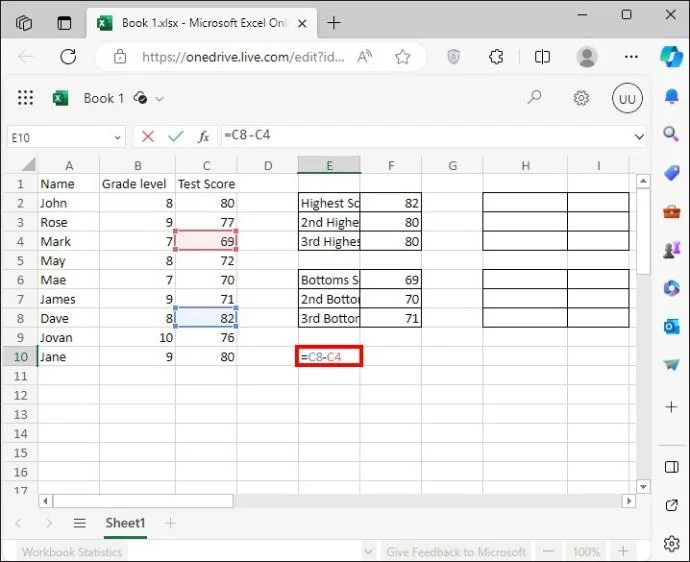The height and width of the screenshot is (562, 690).
Task: Switch to the Sheet1 tab
Action: tap(125, 523)
